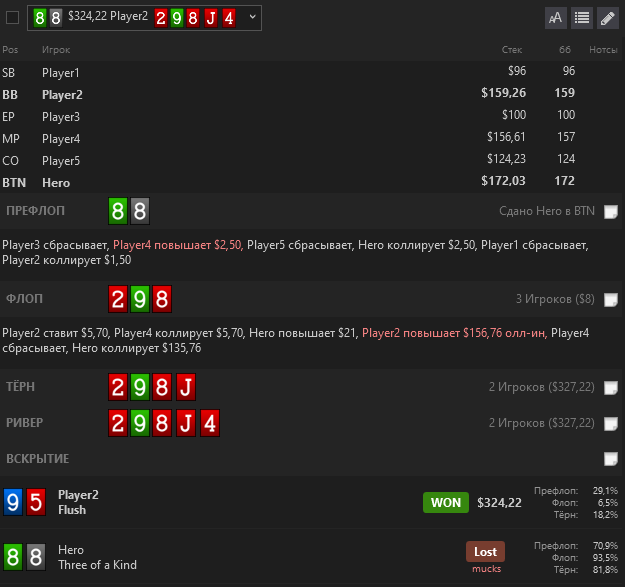625x587 pixels.
Task: Click the ТЁРН street label
Action: [20, 387]
